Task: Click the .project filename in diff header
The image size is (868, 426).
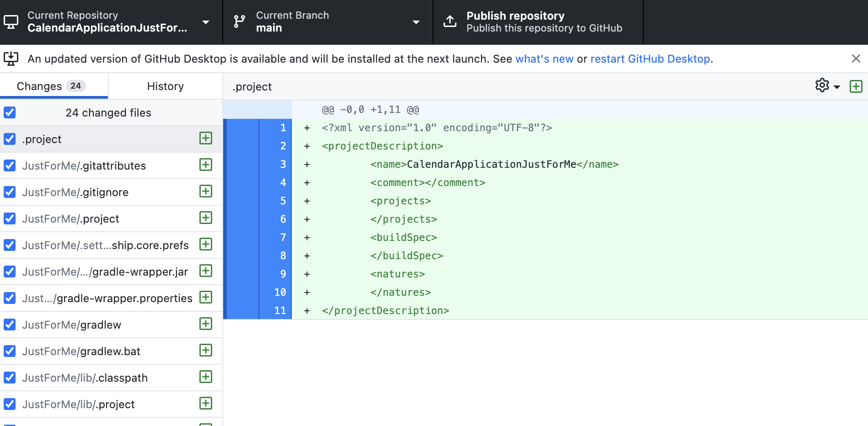Action: (x=252, y=87)
